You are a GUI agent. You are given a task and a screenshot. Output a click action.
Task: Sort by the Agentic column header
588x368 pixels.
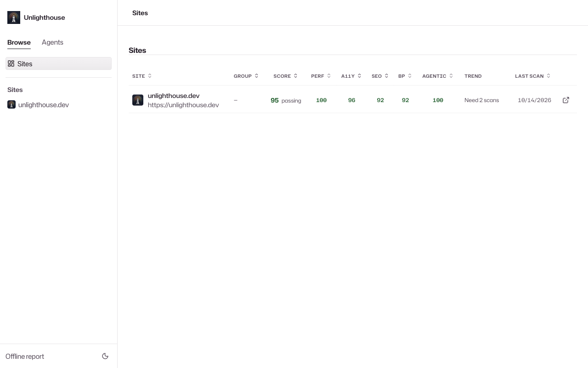(438, 76)
